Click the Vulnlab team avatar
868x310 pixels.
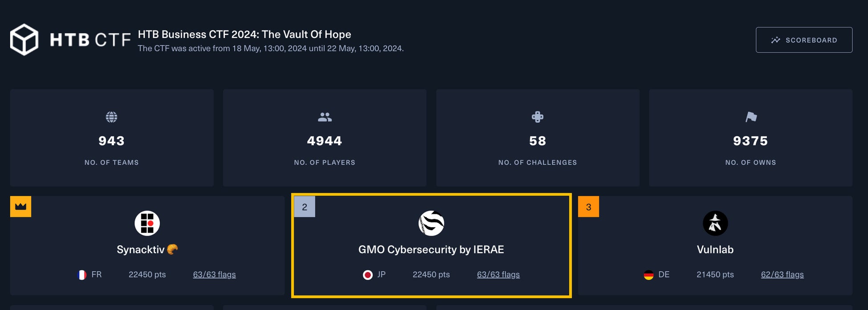pos(715,223)
